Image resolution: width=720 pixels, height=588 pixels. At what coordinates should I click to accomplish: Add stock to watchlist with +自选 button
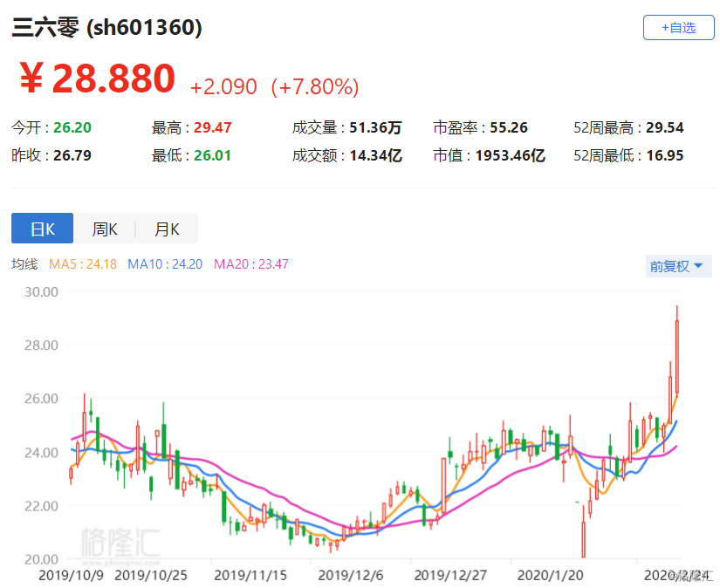pyautogui.click(x=678, y=28)
